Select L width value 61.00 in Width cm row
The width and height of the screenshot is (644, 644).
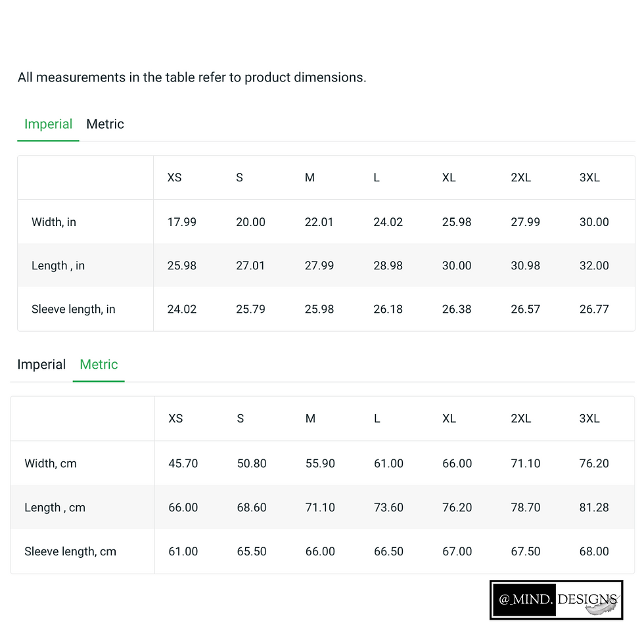click(388, 464)
